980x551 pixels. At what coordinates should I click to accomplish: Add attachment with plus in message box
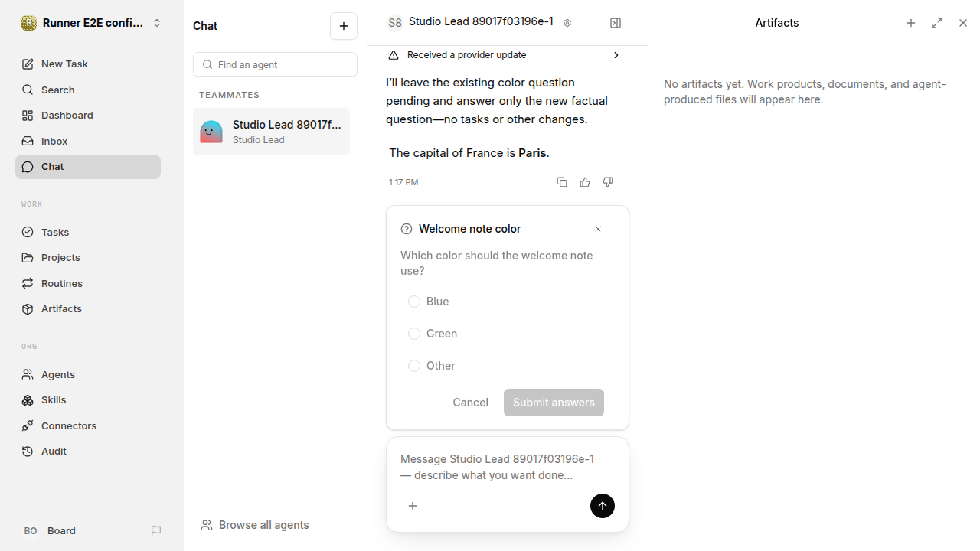tap(413, 506)
